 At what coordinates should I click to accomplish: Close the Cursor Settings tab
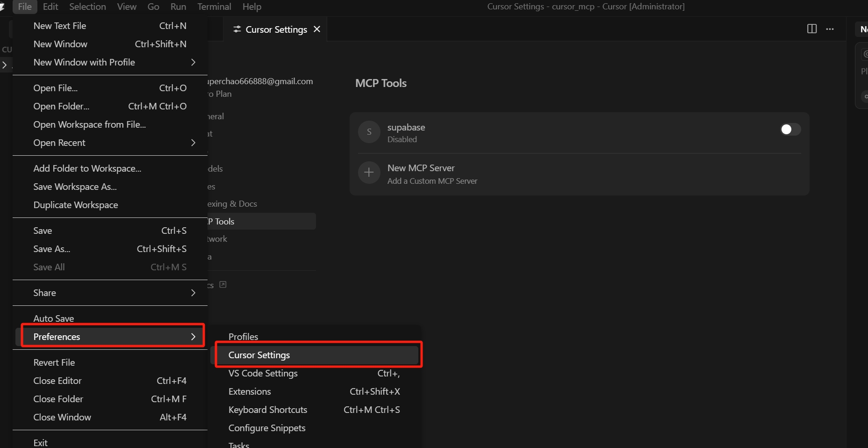pos(317,29)
